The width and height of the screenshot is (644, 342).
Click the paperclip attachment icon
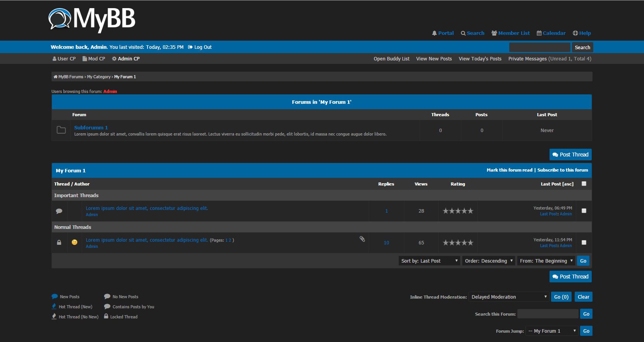point(362,239)
